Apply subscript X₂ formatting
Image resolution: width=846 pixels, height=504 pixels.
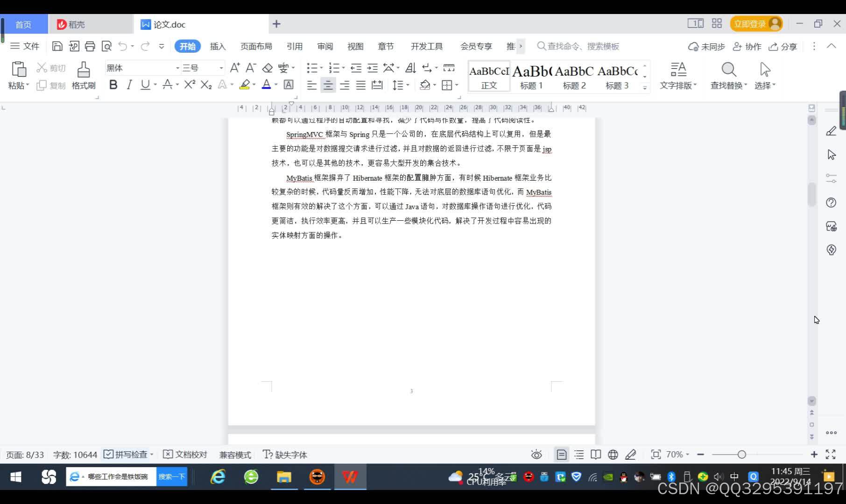pyautogui.click(x=206, y=84)
